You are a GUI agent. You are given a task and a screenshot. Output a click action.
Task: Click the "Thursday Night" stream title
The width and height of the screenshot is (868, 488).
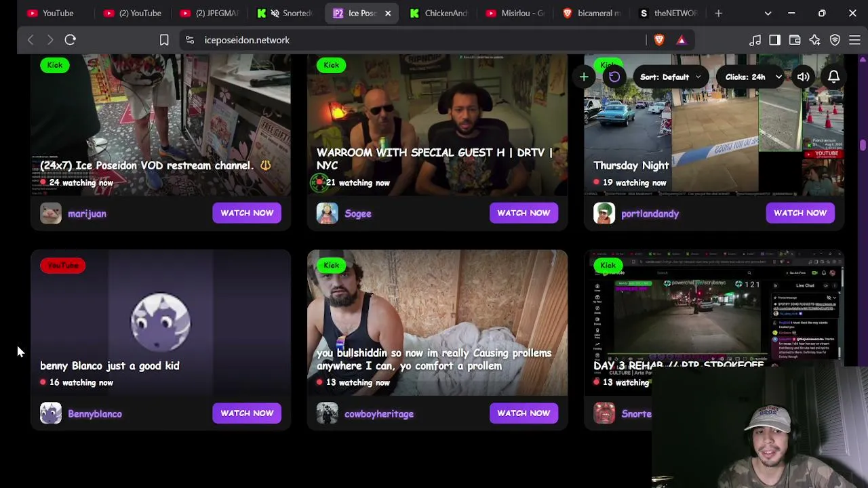point(631,165)
